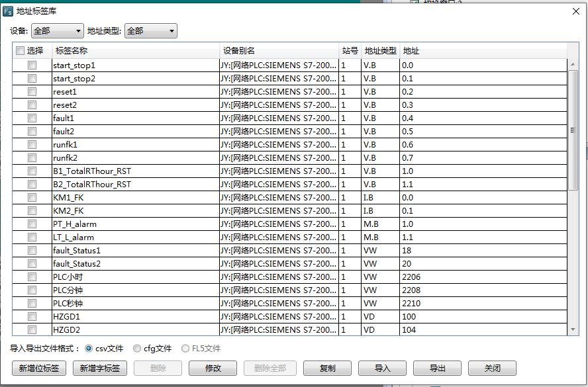This screenshot has width=588, height=387.
Task: Open the 设备 filter dropdown
Action: pos(56,30)
